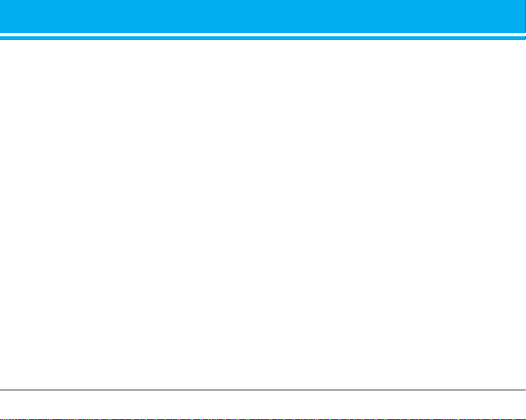Click the blank white content area
The image size is (526, 420).
262,215
